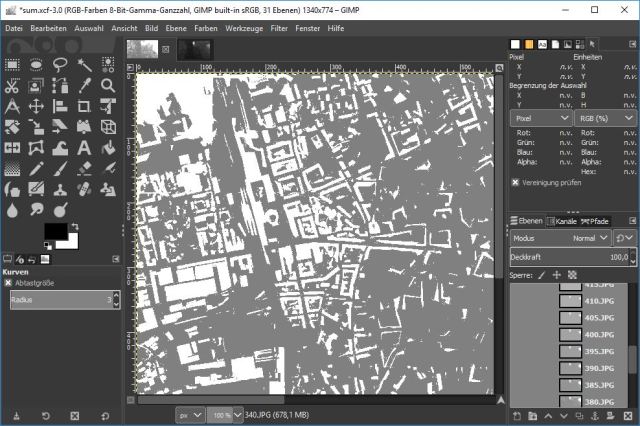Open the Pixel unit dropdown in pointer panel
Image resolution: width=640 pixels, height=426 pixels.
(541, 118)
